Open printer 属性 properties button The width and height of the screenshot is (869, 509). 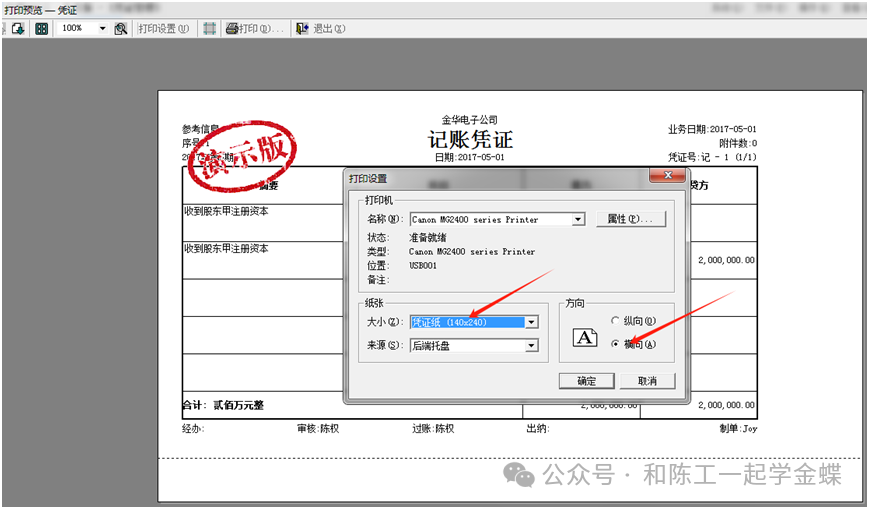pyautogui.click(x=630, y=219)
